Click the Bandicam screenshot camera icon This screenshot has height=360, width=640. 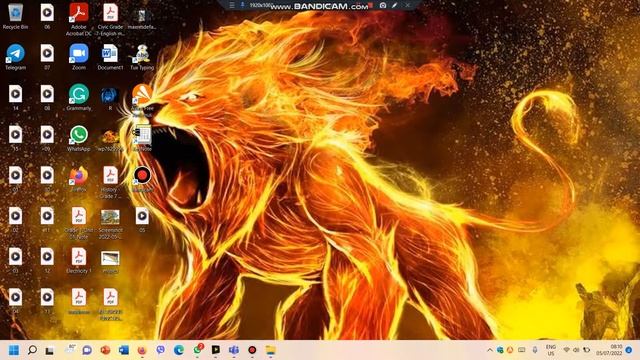(x=383, y=5)
